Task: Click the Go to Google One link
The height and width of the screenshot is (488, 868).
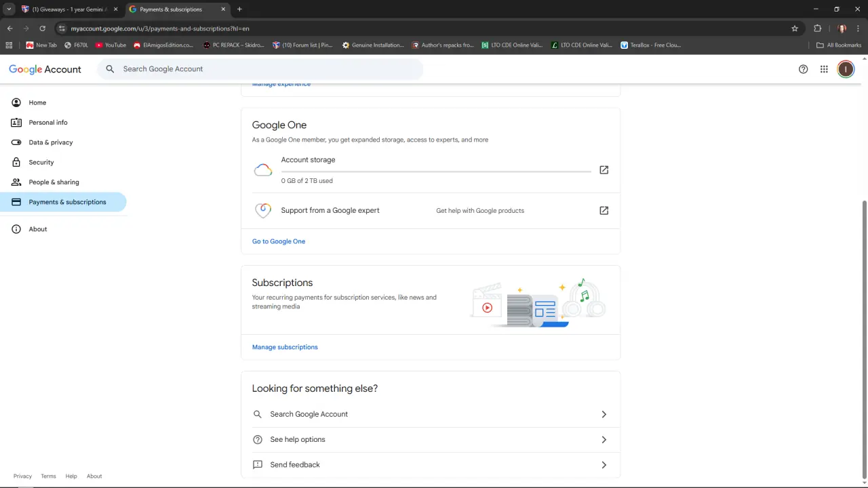Action: 279,241
